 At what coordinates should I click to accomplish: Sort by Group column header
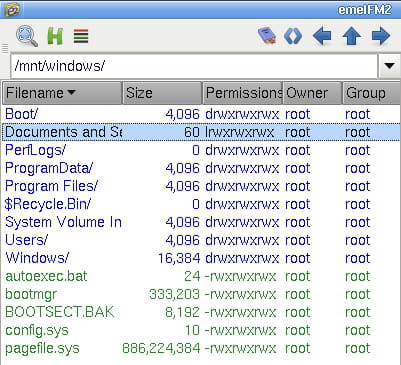(371, 93)
